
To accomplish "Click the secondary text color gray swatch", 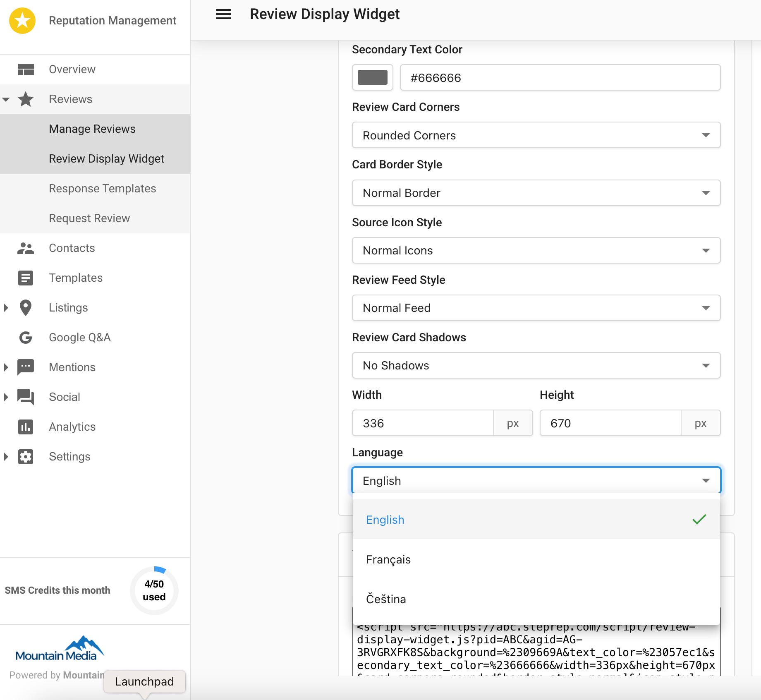I will pos(372,77).
